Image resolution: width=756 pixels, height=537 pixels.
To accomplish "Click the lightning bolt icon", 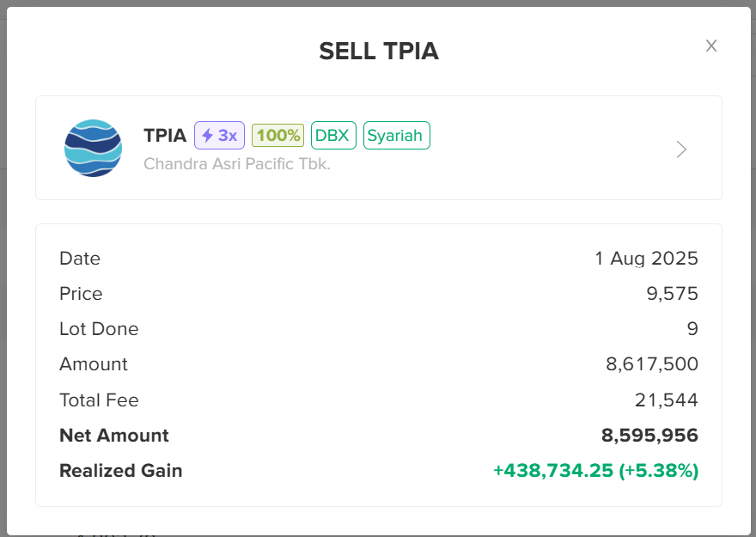I will (207, 136).
